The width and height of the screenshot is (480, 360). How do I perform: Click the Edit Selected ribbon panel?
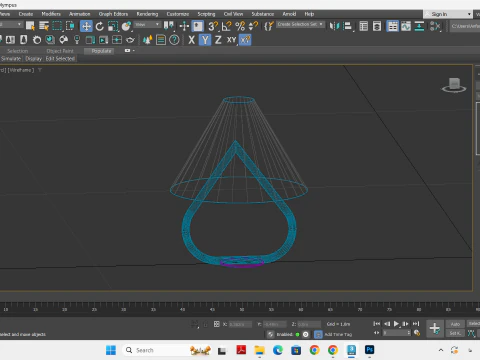pos(60,59)
